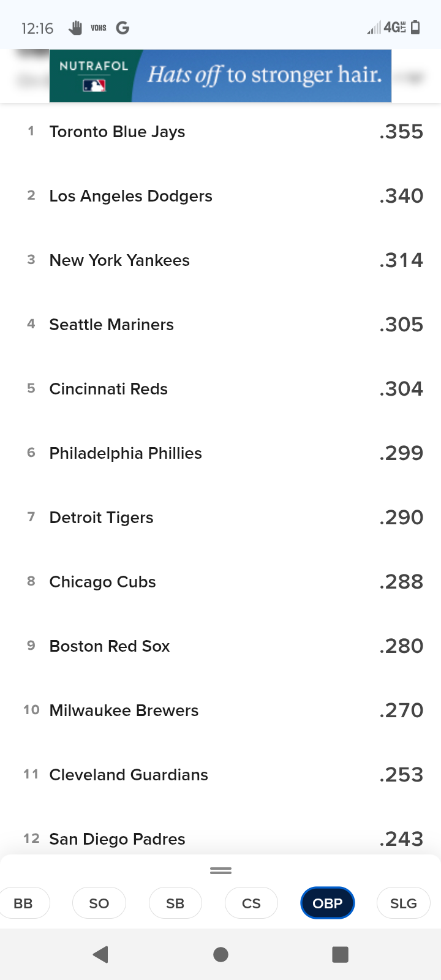This screenshot has width=441, height=980.
Task: Tap the Google icon in the status bar
Action: click(123, 28)
